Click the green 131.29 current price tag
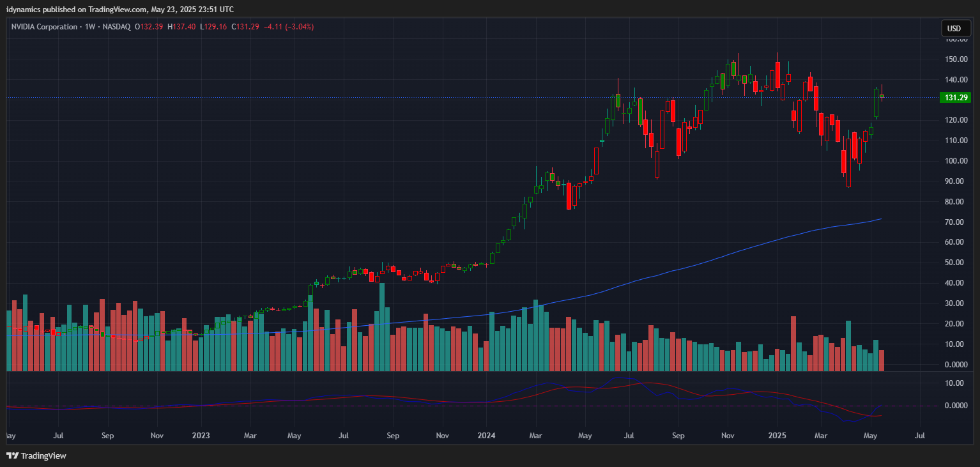Screen dimensions: 980x467 coord(954,98)
